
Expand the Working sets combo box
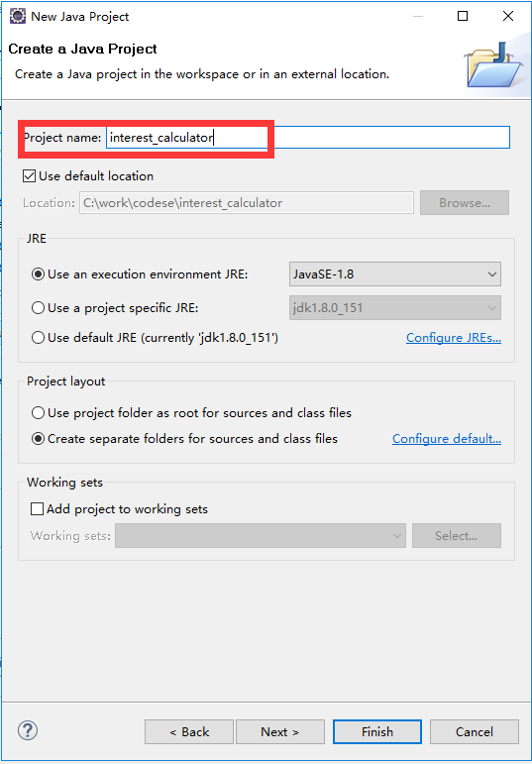[x=261, y=536]
